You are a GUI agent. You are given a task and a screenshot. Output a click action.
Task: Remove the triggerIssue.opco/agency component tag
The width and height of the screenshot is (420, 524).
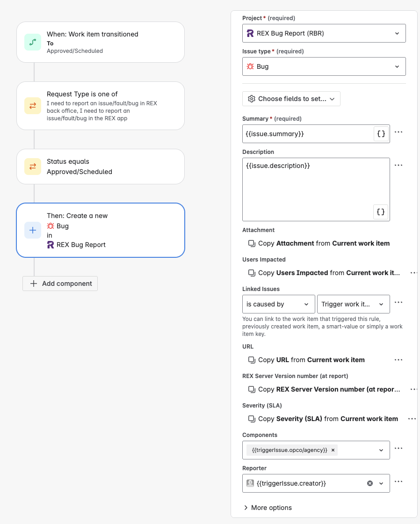(333, 450)
